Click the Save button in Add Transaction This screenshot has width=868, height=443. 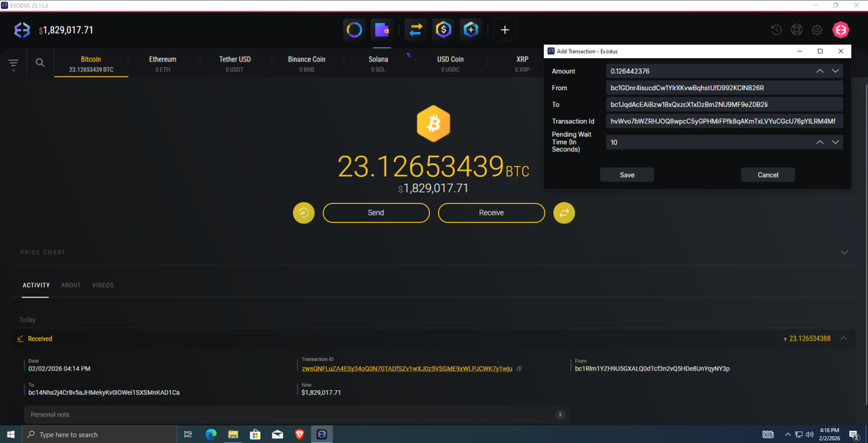(627, 175)
